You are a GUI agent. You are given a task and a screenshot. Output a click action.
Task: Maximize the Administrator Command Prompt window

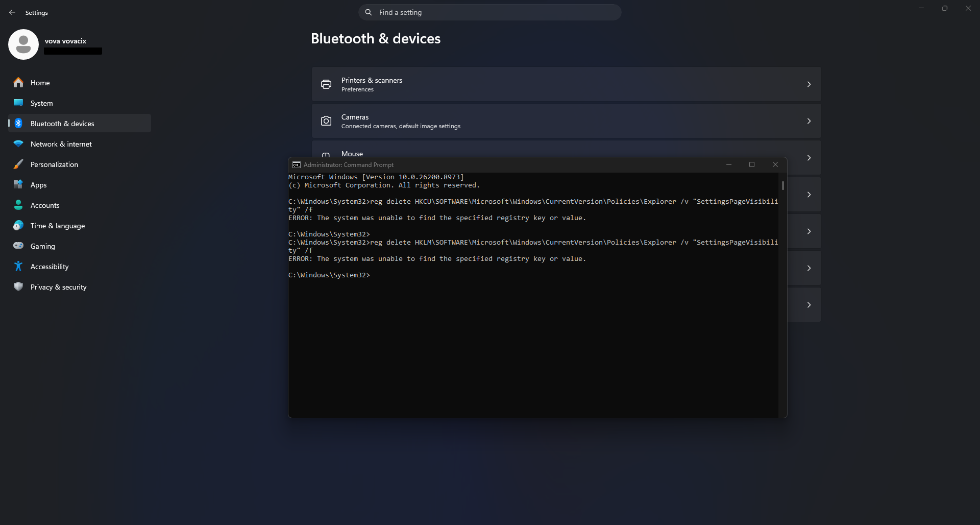click(x=752, y=164)
